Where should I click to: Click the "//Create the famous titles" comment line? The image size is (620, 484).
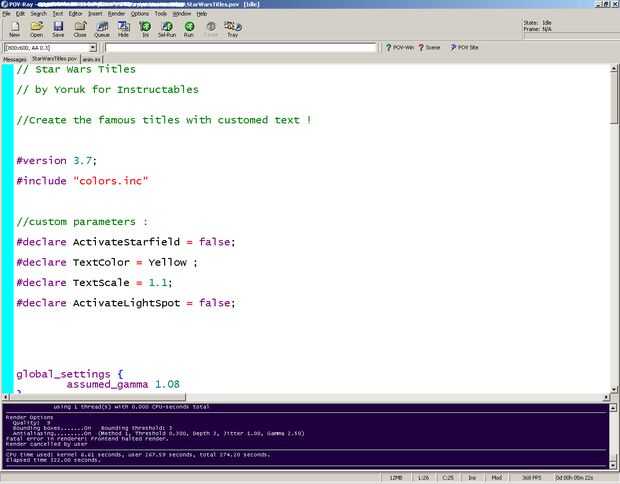click(164, 120)
